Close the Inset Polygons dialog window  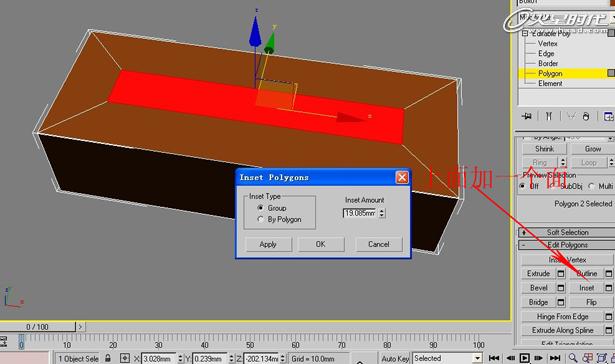coord(402,178)
